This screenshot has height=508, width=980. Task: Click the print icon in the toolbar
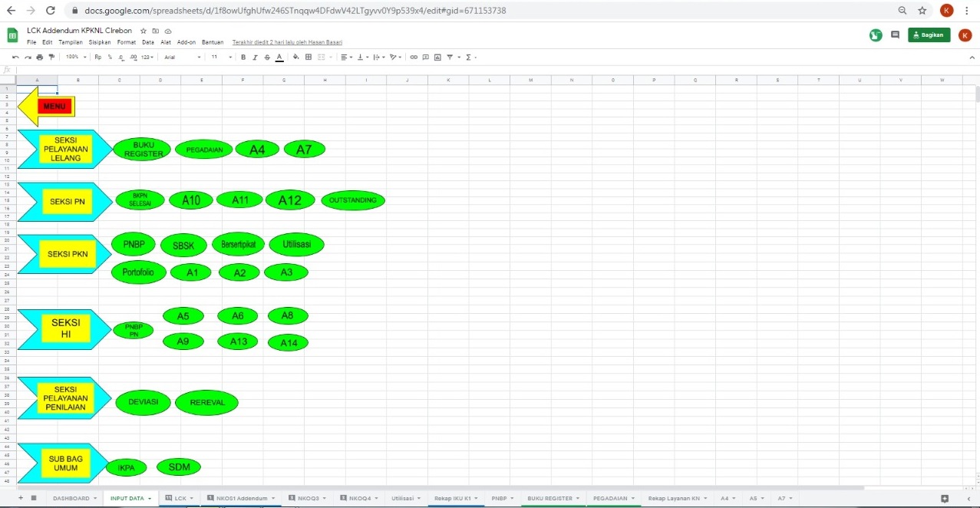tap(39, 57)
